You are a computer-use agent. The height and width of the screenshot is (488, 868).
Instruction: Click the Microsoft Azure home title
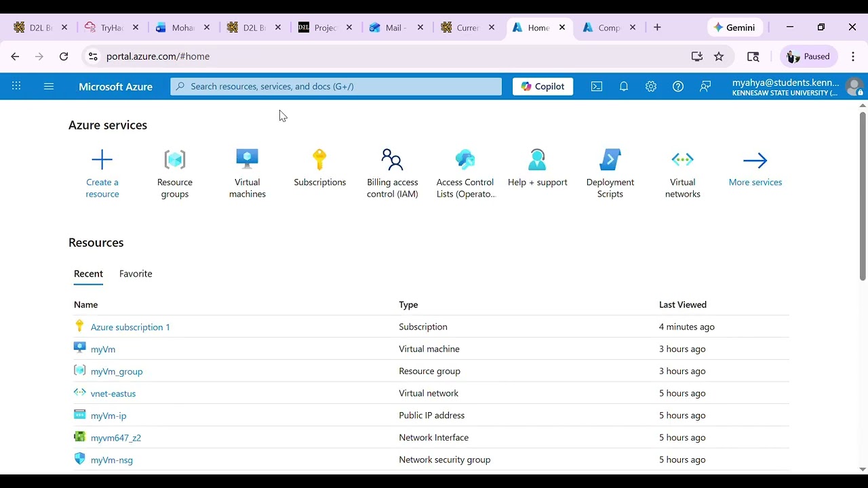[115, 87]
